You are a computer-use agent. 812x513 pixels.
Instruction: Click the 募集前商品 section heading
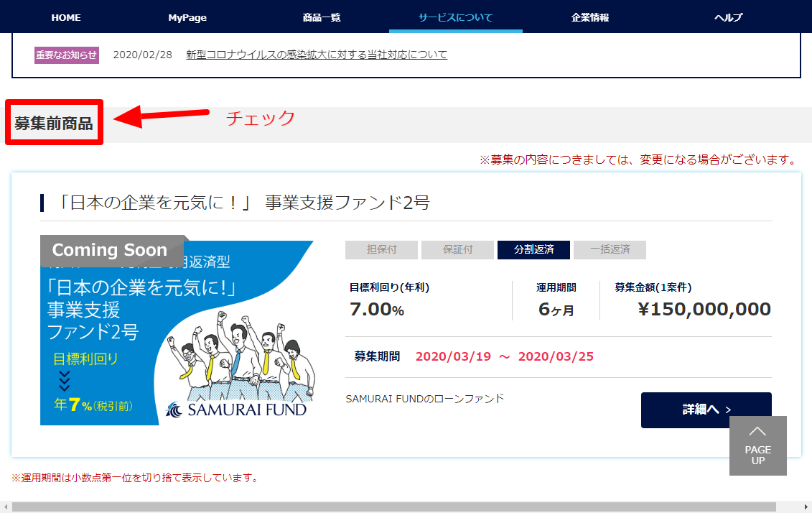(x=54, y=123)
